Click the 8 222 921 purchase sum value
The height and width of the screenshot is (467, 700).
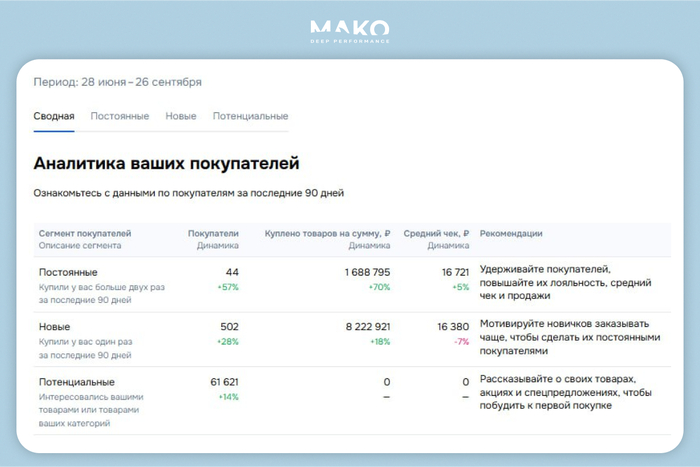tap(367, 327)
